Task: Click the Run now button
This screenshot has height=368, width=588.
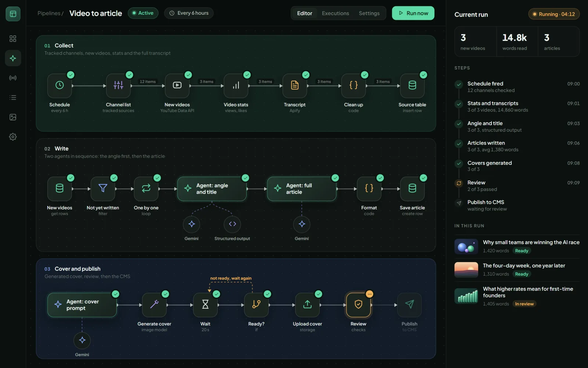Action: point(413,13)
